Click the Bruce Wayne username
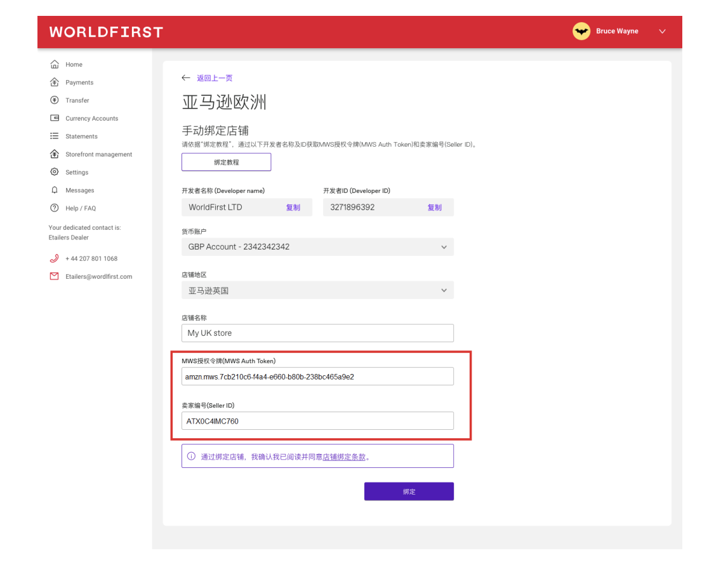This screenshot has width=728, height=567. point(617,31)
